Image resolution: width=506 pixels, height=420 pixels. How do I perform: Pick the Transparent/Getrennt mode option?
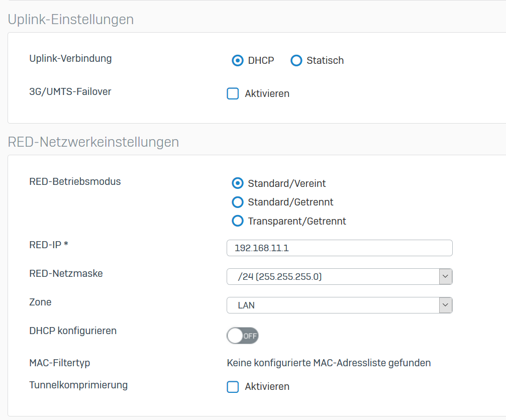click(x=237, y=221)
